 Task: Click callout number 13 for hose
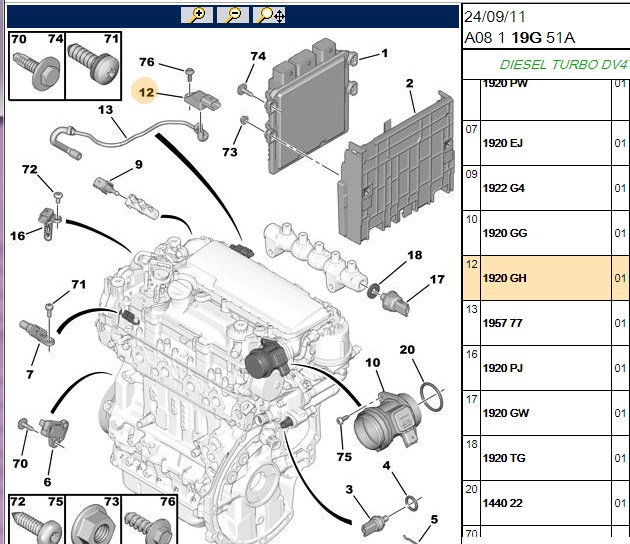coord(106,109)
